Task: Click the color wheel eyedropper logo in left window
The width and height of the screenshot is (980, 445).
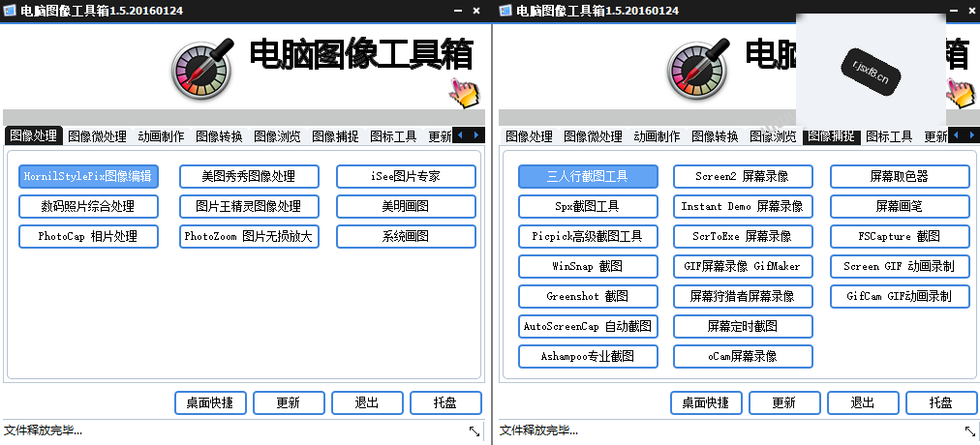Action: (201, 69)
